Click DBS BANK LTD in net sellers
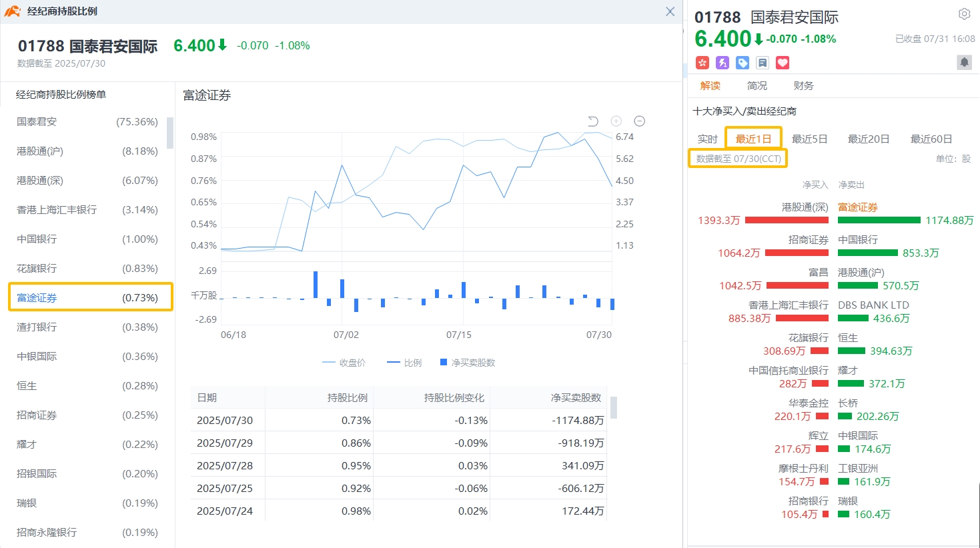980x548 pixels. (x=873, y=305)
